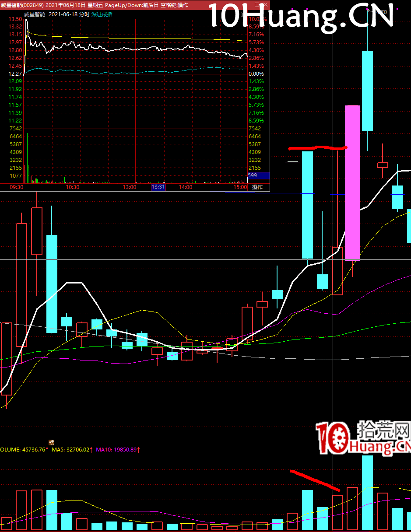Click the 12.27 previous close price label

coord(15,74)
